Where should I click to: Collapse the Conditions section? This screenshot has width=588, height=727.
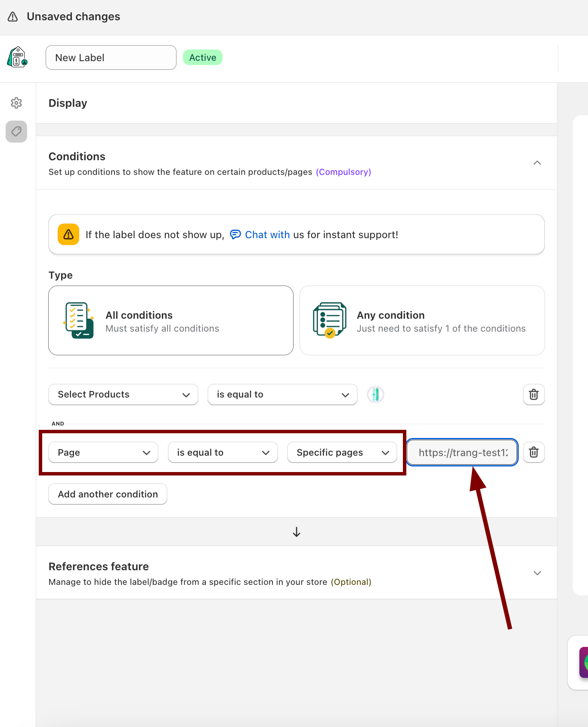(x=537, y=163)
